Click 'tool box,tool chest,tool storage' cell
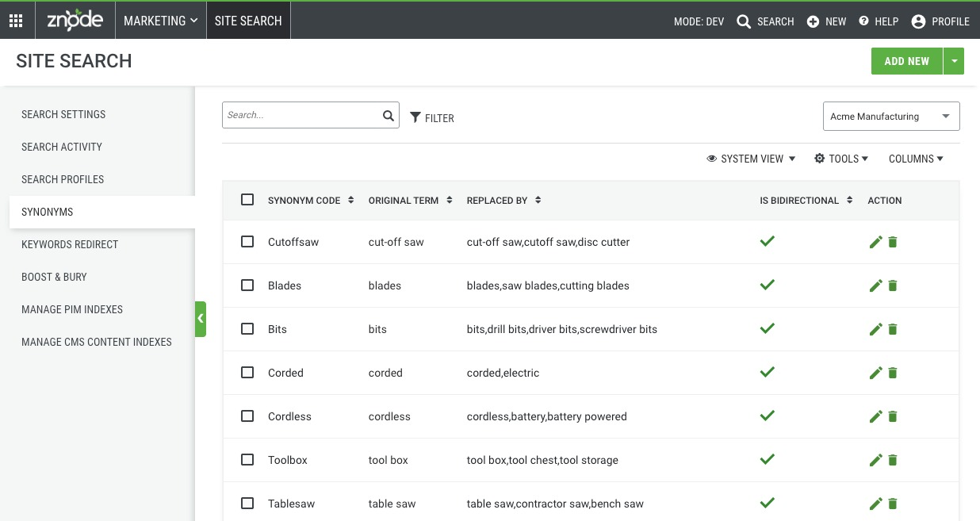The image size is (980, 521). 542,460
